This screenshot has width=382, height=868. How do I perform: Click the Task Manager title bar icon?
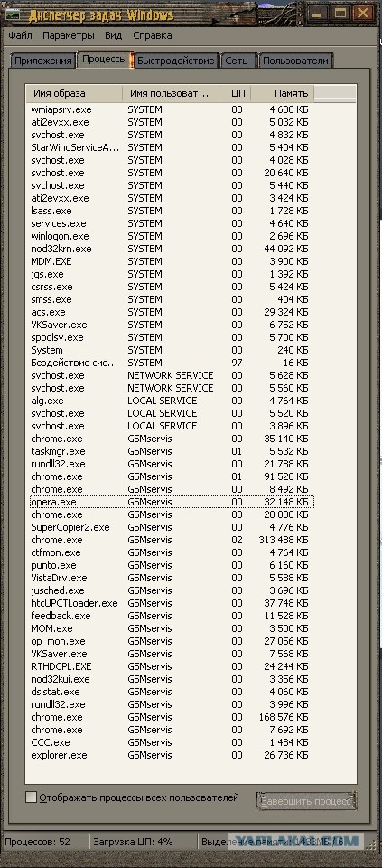(14, 14)
